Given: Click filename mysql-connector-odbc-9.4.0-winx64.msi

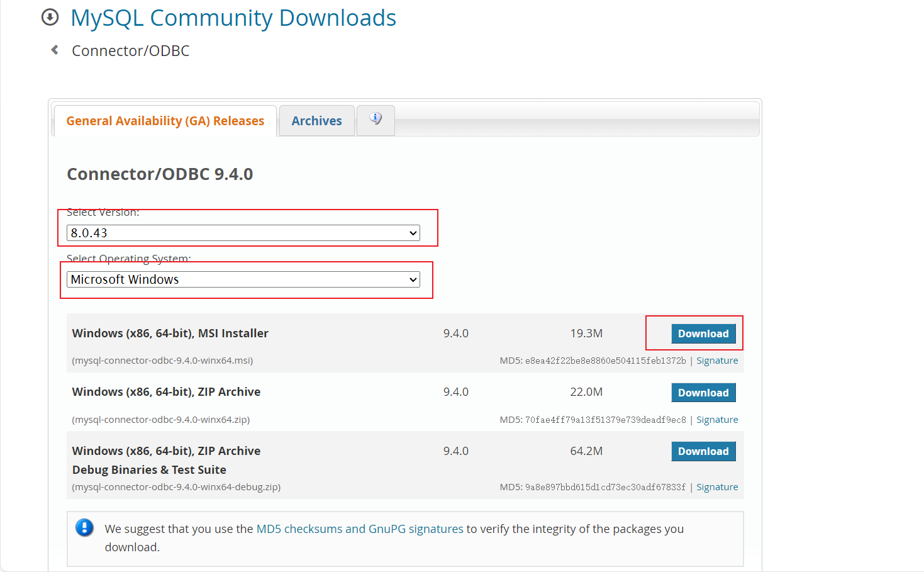Looking at the screenshot, I should pos(162,361).
